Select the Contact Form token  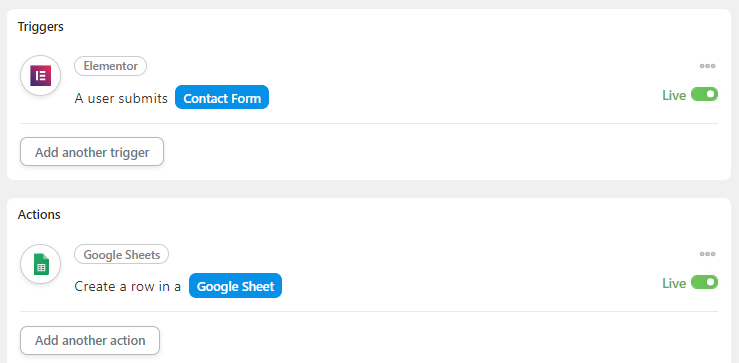point(222,97)
